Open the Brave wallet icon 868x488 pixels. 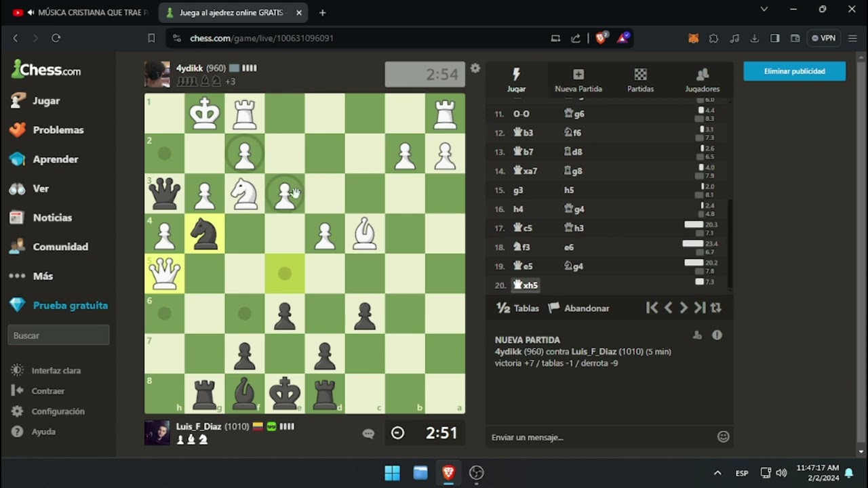(x=795, y=38)
